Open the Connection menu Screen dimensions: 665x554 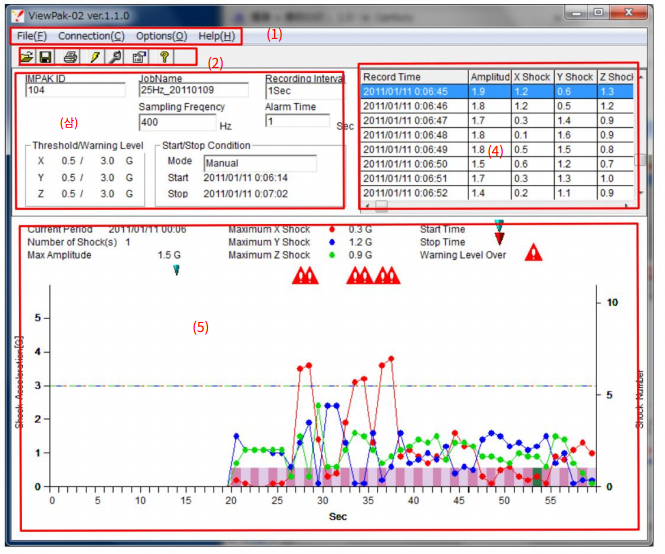[91, 36]
